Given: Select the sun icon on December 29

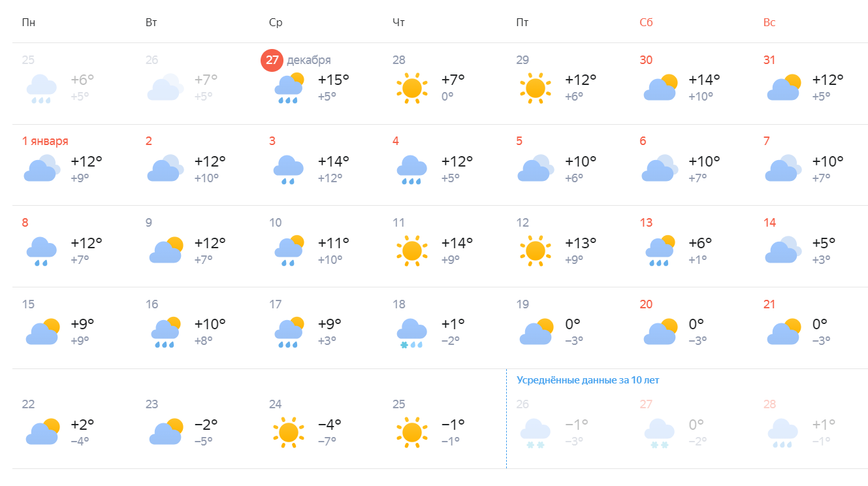Looking at the screenshot, I should pyautogui.click(x=536, y=88).
